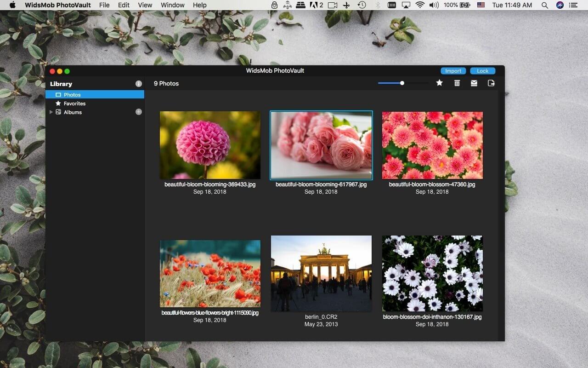This screenshot has width=588, height=368.
Task: Delete selected photo with trash icon
Action: pyautogui.click(x=457, y=83)
